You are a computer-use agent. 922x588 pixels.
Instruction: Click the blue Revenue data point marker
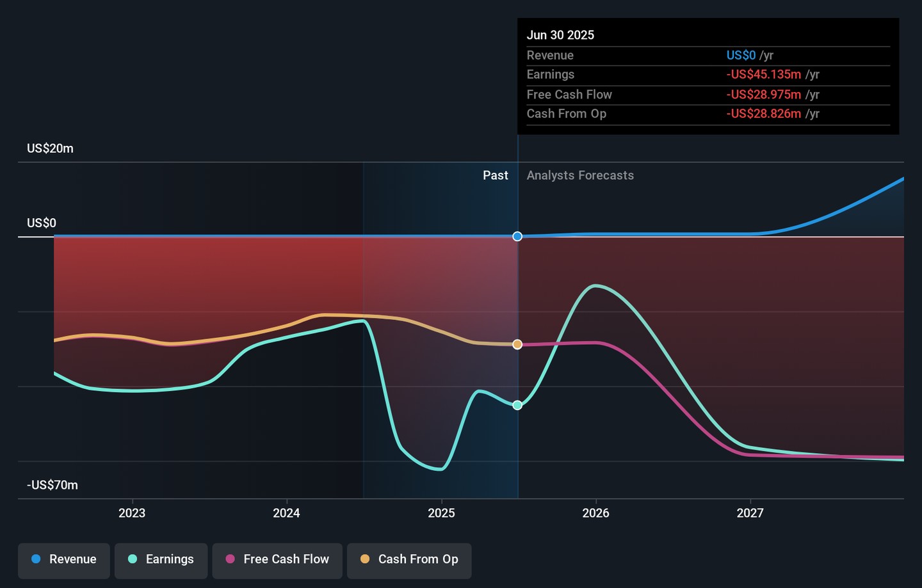pos(517,237)
